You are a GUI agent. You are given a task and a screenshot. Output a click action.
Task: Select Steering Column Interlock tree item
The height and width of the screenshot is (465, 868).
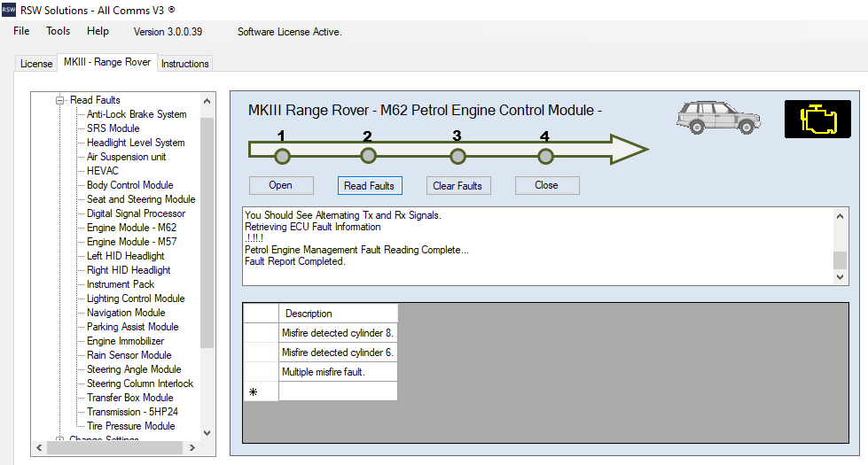pos(140,384)
